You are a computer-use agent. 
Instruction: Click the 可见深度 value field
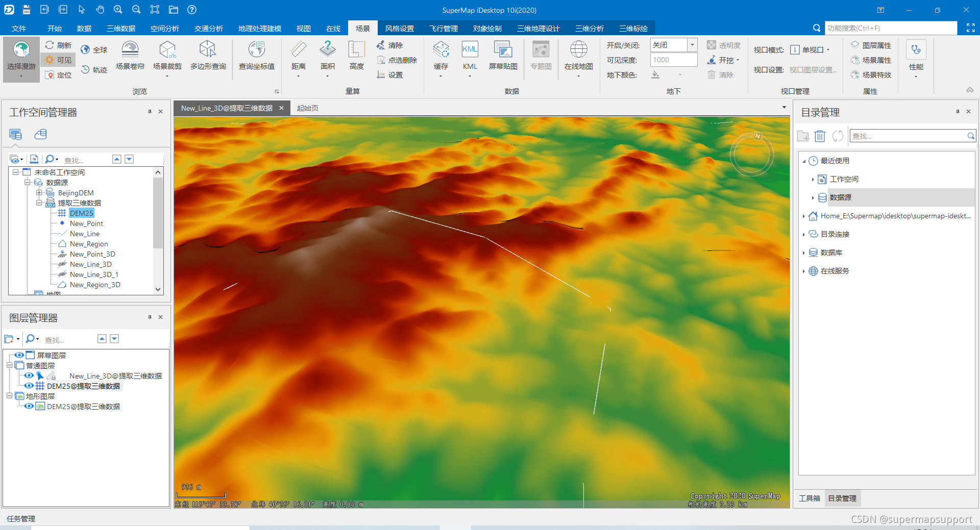(x=674, y=60)
